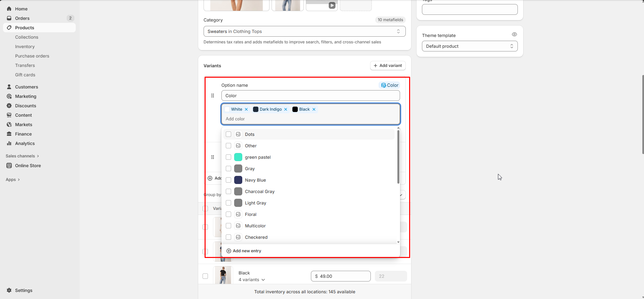Image resolution: width=644 pixels, height=299 pixels.
Task: Click the theme template preview eye icon
Action: pyautogui.click(x=514, y=34)
